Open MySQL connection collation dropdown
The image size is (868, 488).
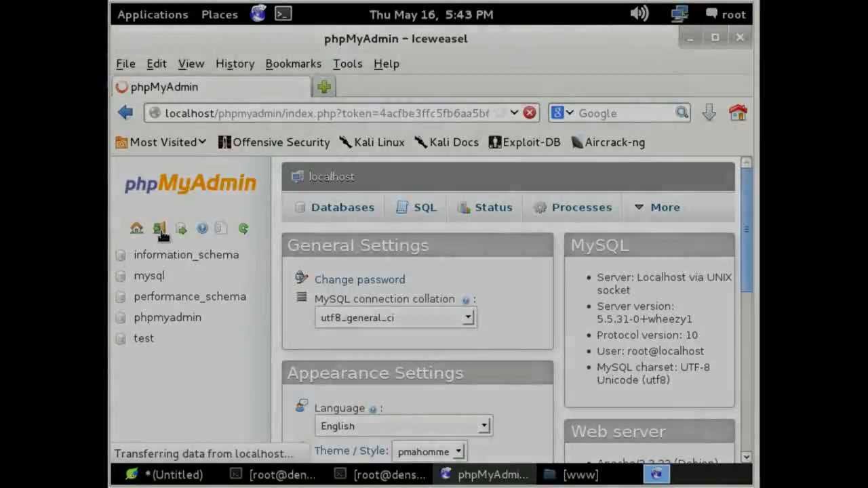coord(395,318)
